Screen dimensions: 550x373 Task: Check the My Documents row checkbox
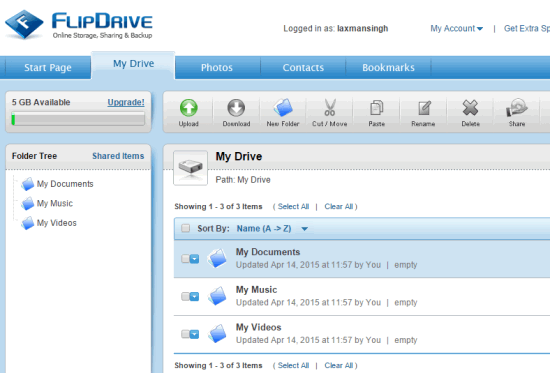click(185, 259)
